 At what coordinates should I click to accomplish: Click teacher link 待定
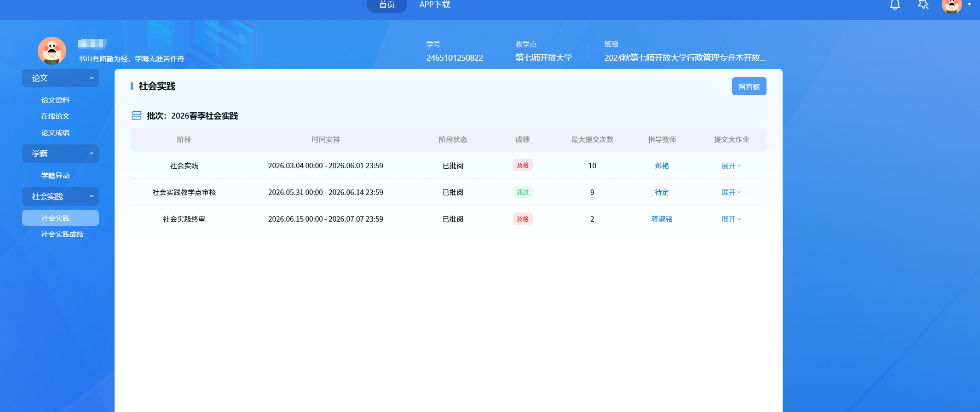[x=662, y=192]
